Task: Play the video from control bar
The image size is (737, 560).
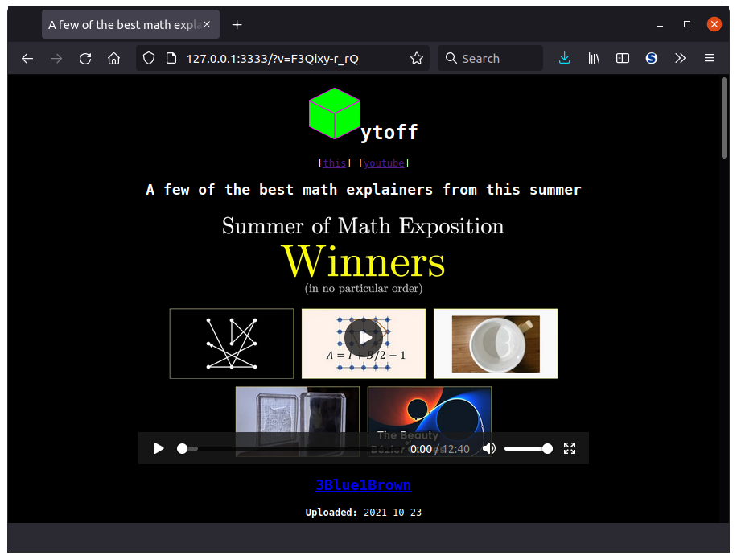Action: pos(159,449)
